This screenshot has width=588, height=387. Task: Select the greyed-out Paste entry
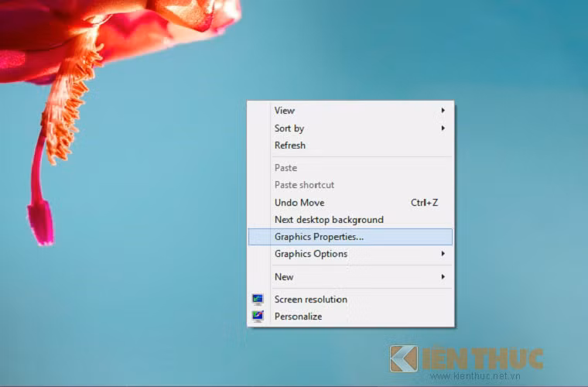(x=350, y=168)
